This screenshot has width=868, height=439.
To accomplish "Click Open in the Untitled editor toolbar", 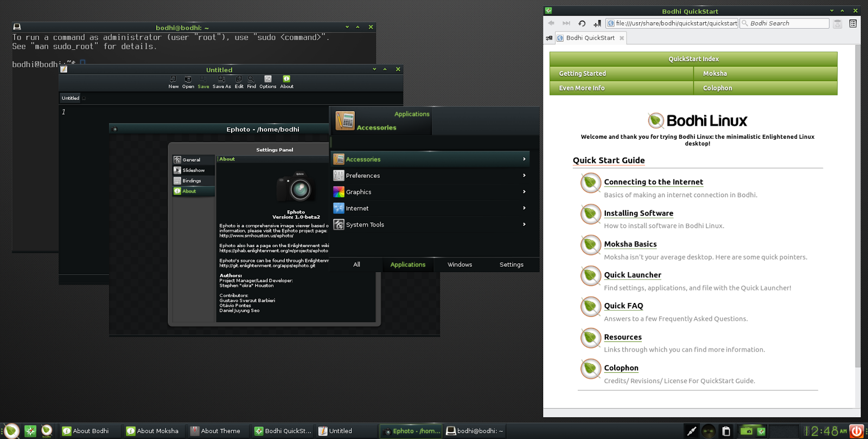I will coord(188,82).
